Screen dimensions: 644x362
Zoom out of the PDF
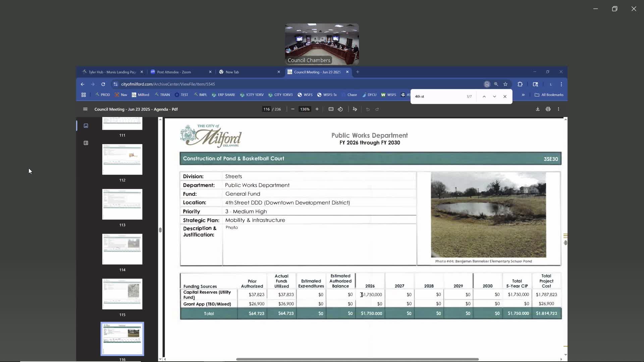[292, 109]
